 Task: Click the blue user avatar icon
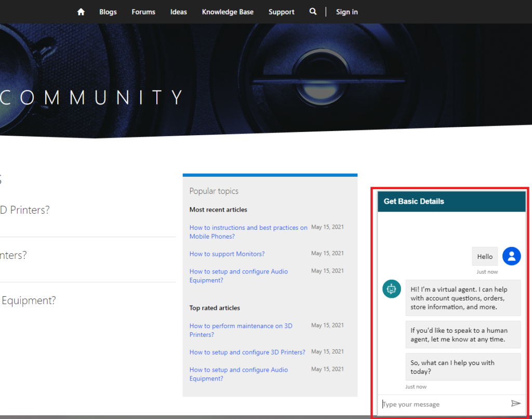click(x=511, y=256)
